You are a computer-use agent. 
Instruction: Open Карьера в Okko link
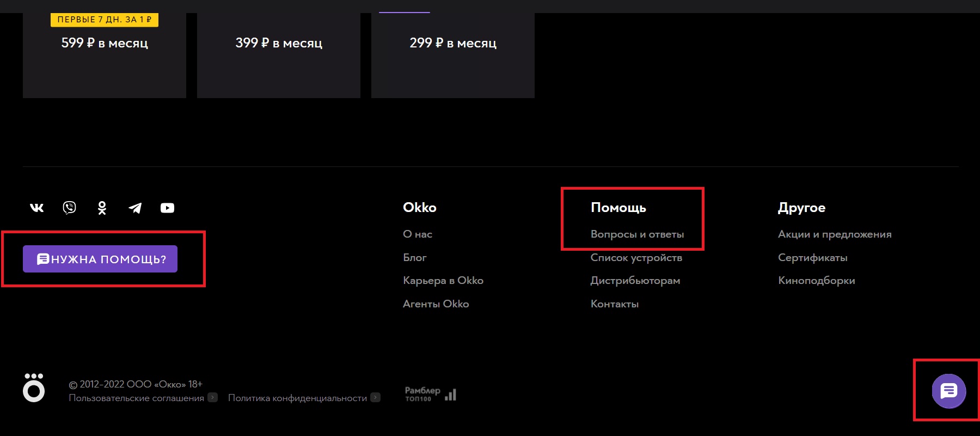(443, 281)
